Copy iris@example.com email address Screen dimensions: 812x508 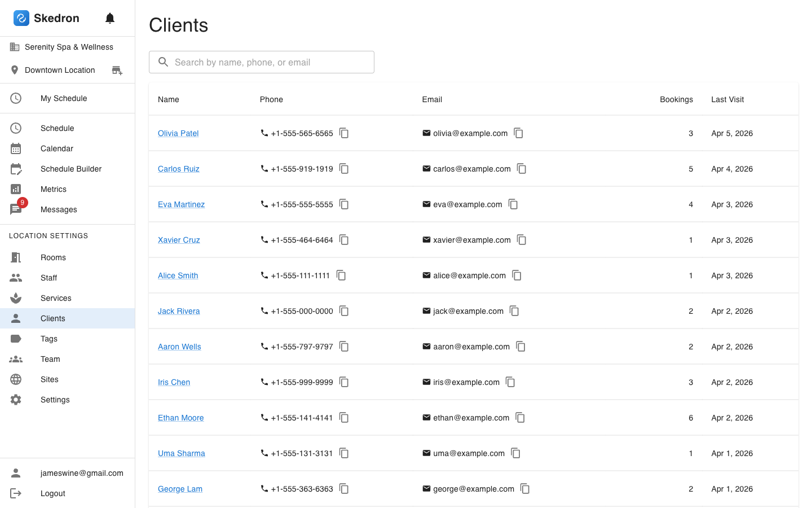tap(510, 382)
